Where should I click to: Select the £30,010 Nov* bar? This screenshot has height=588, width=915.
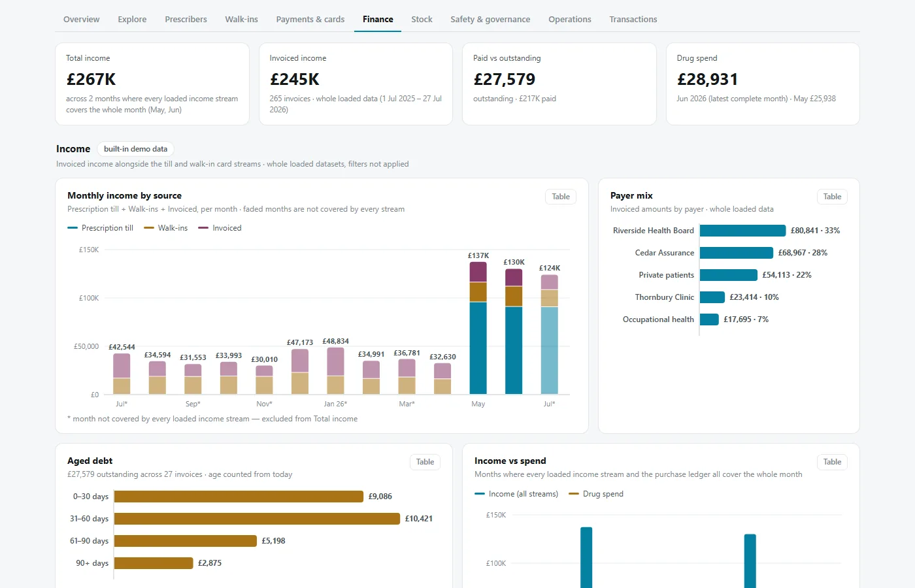click(264, 380)
